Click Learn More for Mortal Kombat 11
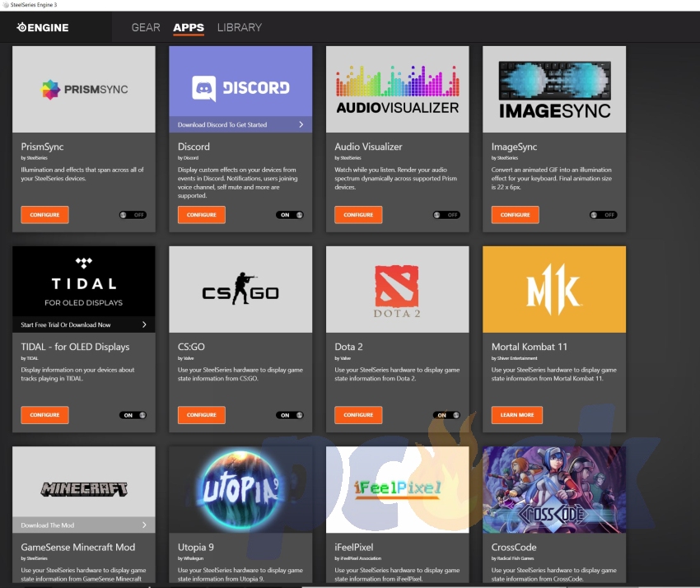This screenshot has width=700, height=588. 517,415
